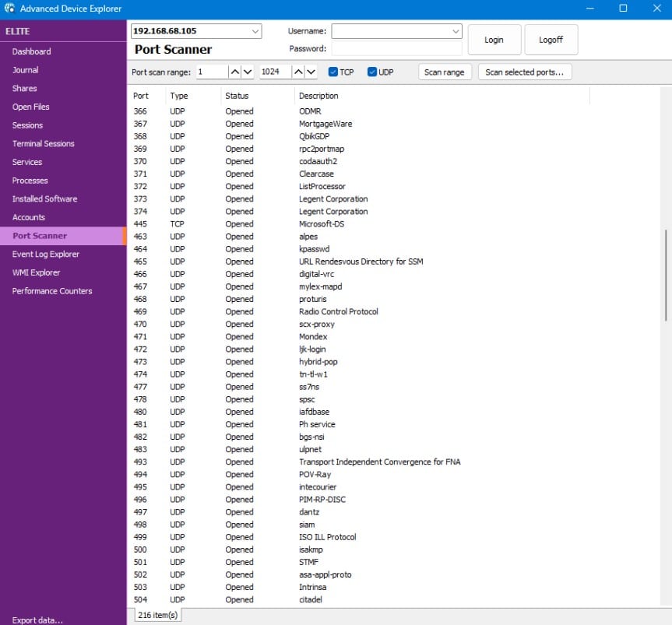Select Terminal Sessions in sidebar
Image resolution: width=672 pixels, height=625 pixels.
pyautogui.click(x=63, y=143)
